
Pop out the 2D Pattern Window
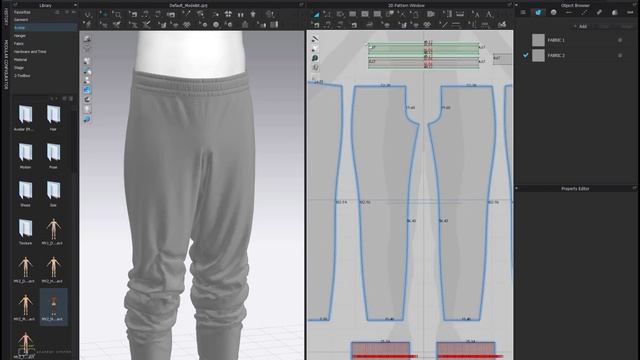[x=510, y=5]
